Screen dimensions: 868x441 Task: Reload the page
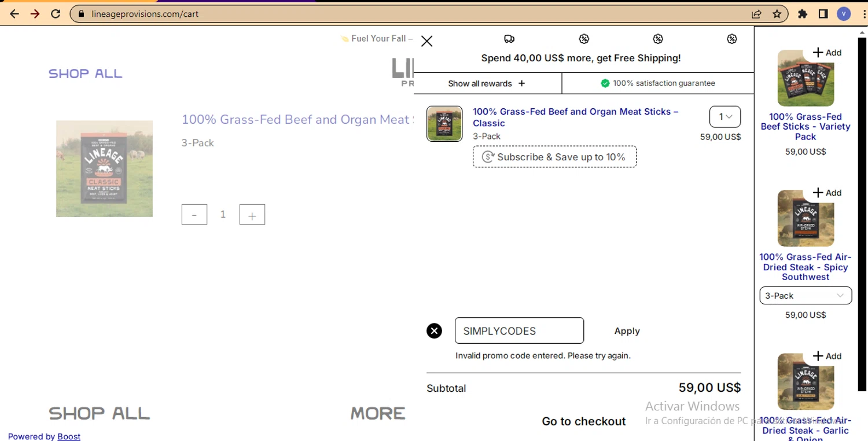(x=56, y=14)
